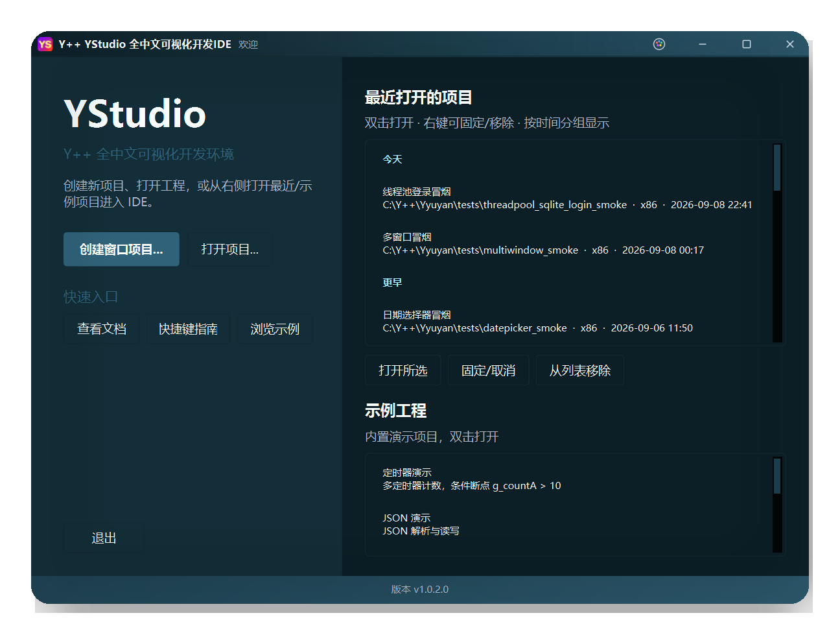Click description JSON 解析与读写
The image size is (840, 635).
pos(421,531)
